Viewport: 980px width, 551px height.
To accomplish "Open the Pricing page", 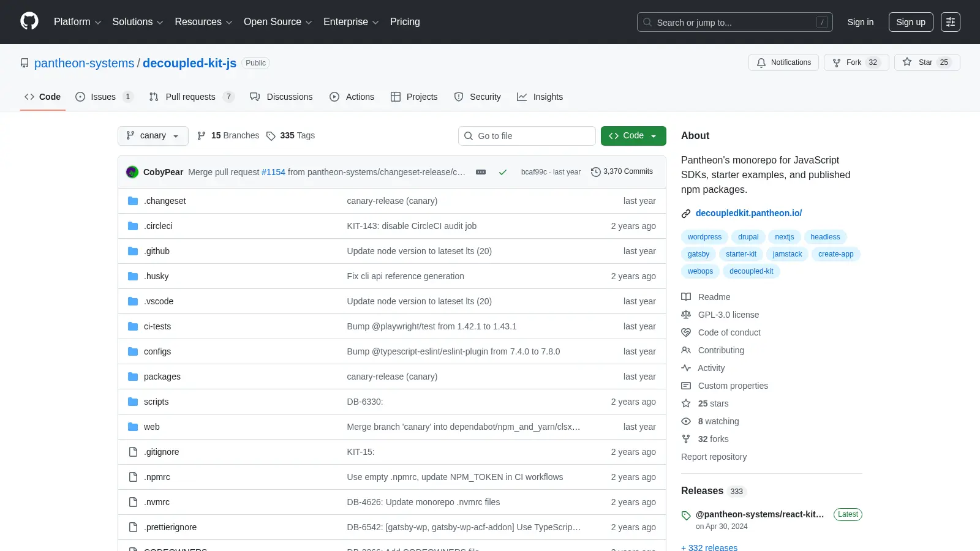I will (405, 22).
